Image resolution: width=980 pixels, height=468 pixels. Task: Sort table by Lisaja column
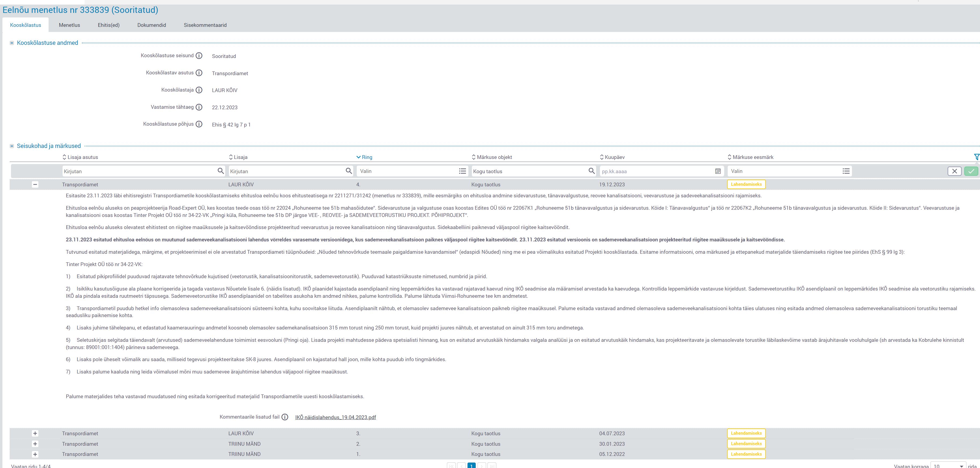[238, 157]
